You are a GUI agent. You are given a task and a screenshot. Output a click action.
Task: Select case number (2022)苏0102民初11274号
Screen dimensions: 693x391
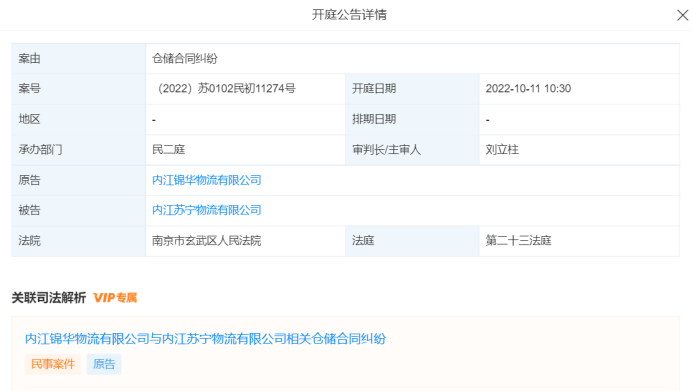coord(224,88)
